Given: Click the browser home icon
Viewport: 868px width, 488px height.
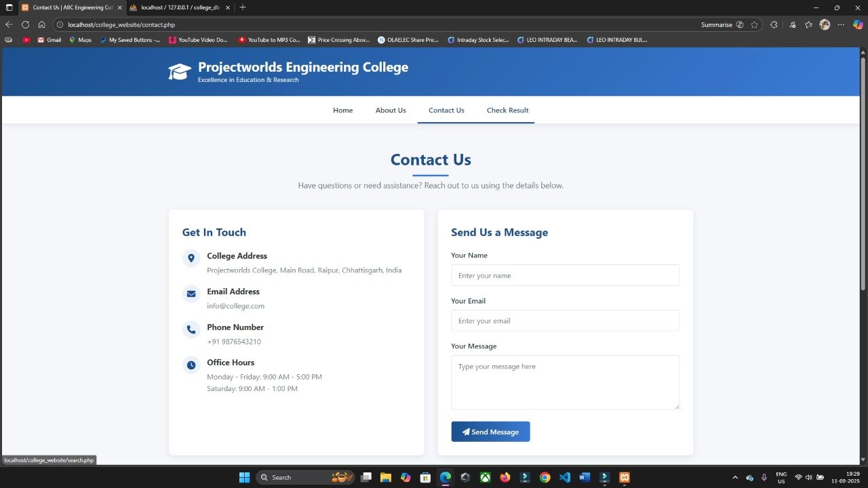Looking at the screenshot, I should click(x=41, y=24).
